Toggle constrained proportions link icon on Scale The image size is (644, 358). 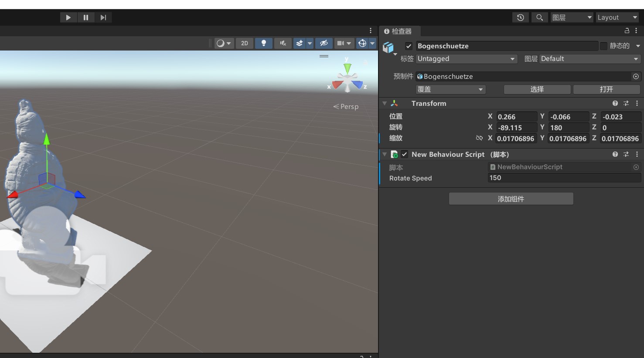pyautogui.click(x=479, y=138)
